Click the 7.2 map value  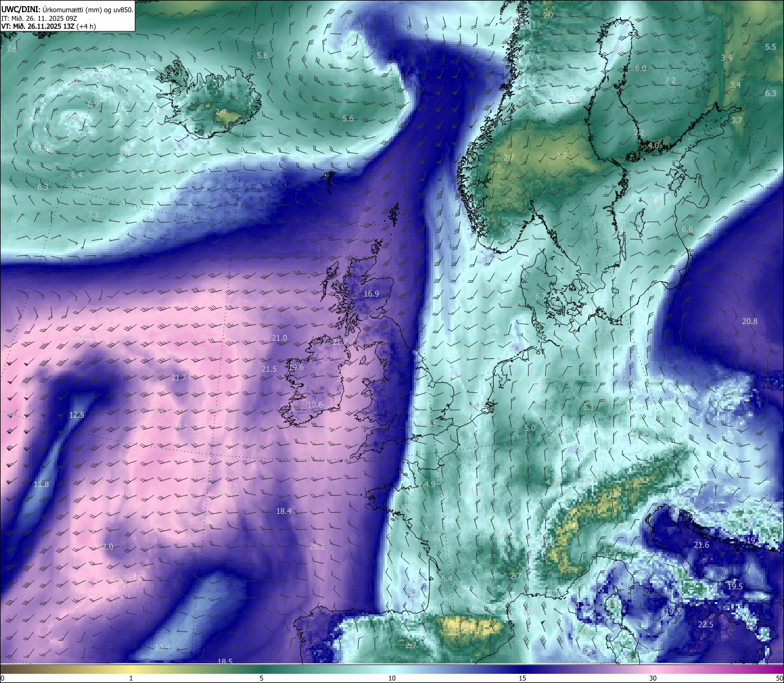[670, 81]
